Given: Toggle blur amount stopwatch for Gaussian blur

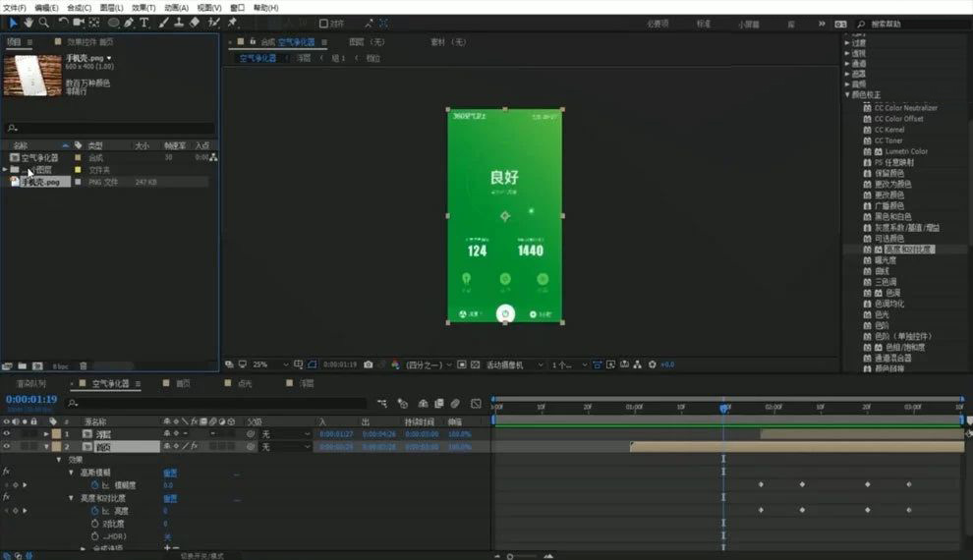Looking at the screenshot, I should coord(95,485).
